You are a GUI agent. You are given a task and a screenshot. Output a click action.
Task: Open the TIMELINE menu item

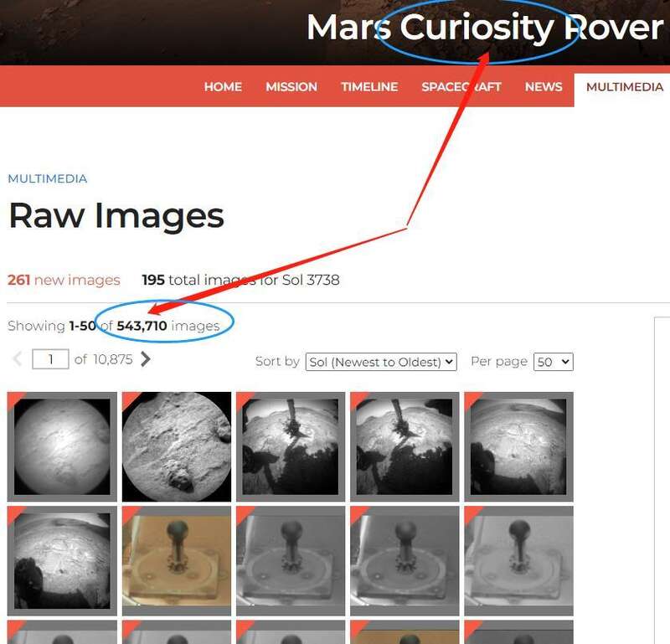click(x=369, y=87)
